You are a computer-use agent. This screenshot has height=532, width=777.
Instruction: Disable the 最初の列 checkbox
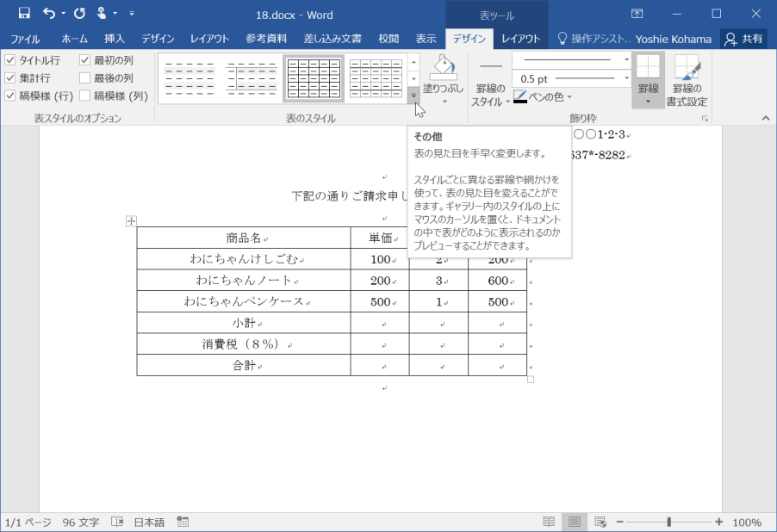[x=84, y=60]
